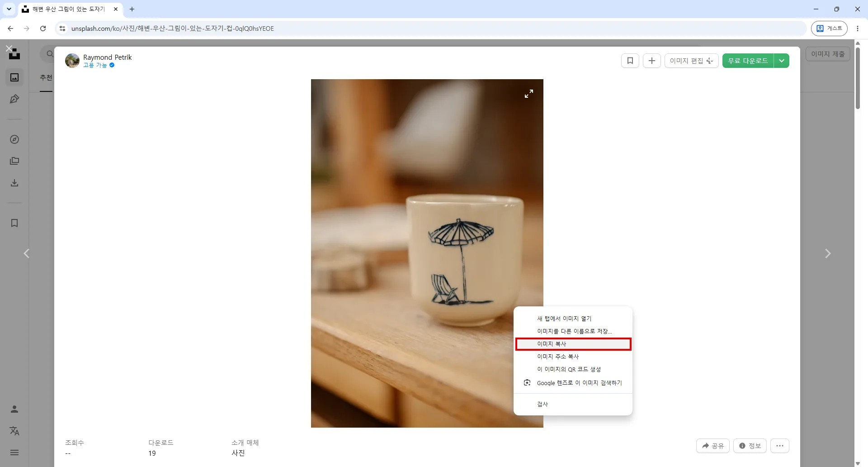Open the Photos icon in left sidebar
Viewport: 868px width, 467px height.
(x=14, y=77)
